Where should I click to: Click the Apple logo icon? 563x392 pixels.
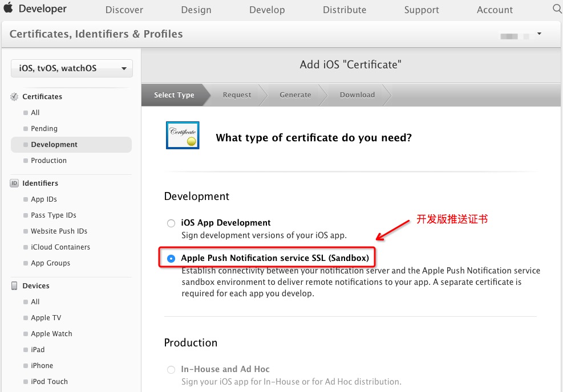(x=8, y=8)
